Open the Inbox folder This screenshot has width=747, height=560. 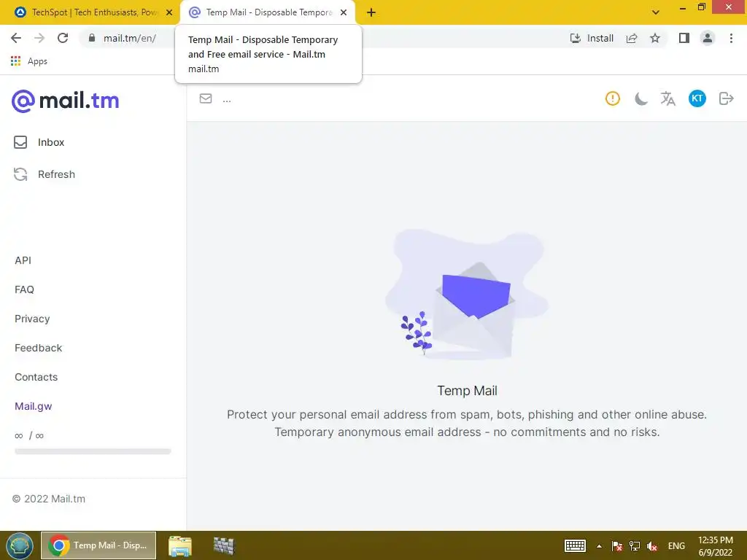point(39,142)
